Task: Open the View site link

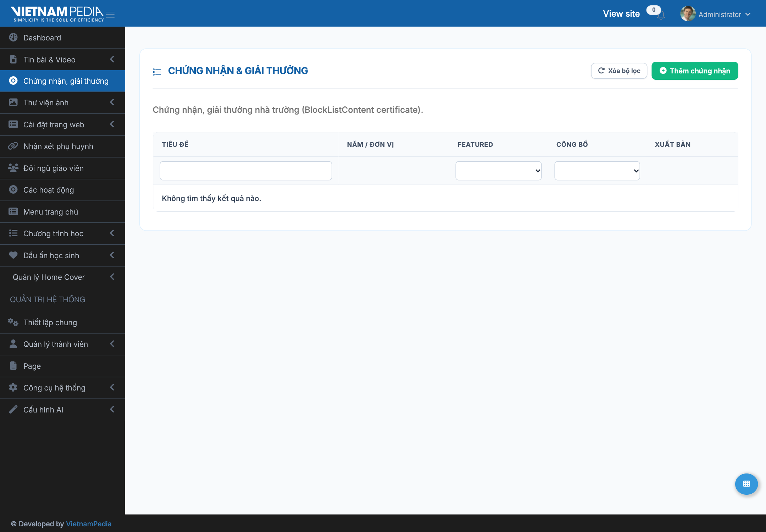Action: coord(621,14)
